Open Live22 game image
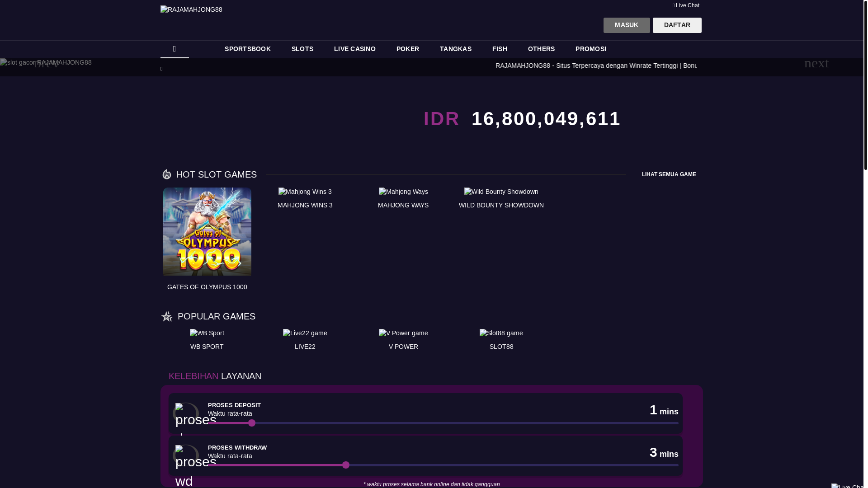 pyautogui.click(x=305, y=333)
